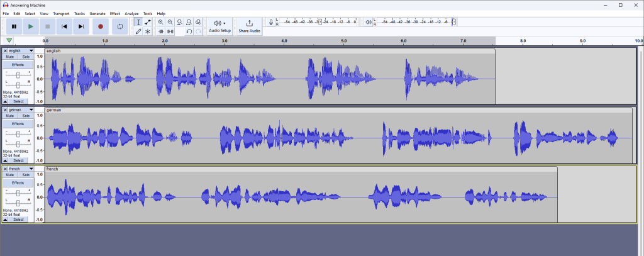Trim audio outside selection icon
This screenshot has height=256, width=644.
(x=160, y=31)
